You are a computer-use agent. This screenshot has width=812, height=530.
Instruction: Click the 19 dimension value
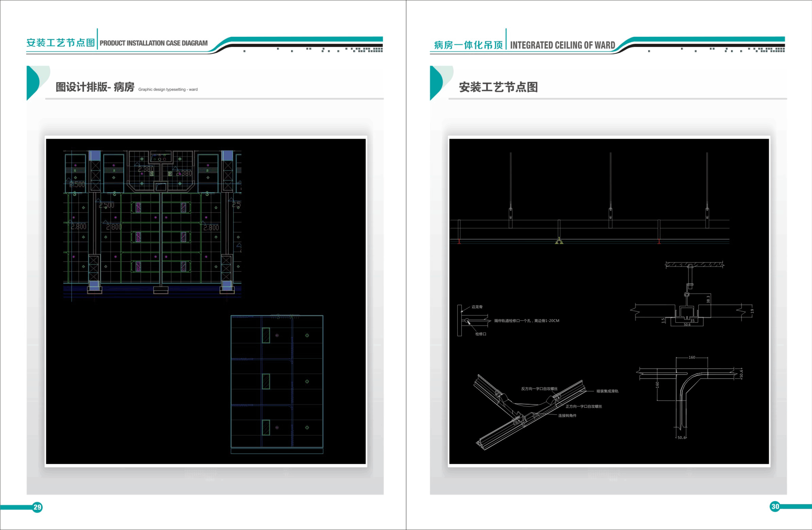tap(752, 311)
